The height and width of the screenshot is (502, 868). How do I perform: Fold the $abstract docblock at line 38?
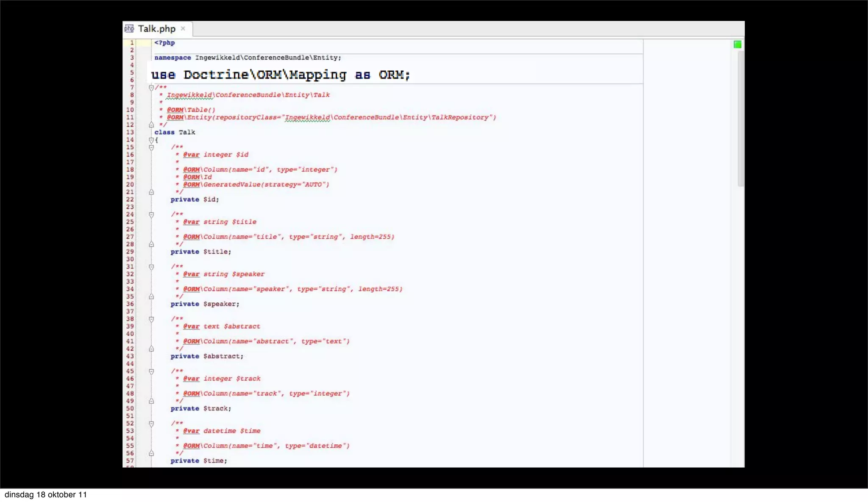[x=151, y=319]
